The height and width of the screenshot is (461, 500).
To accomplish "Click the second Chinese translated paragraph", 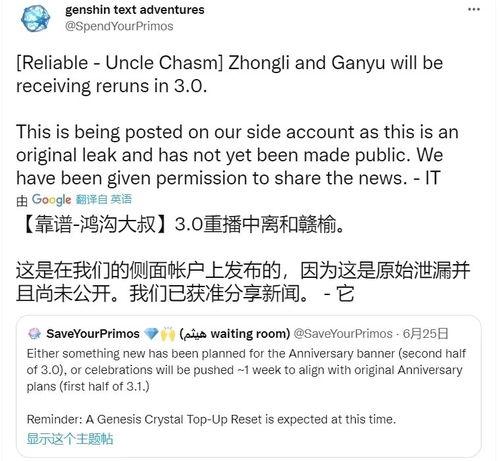I will 243,282.
